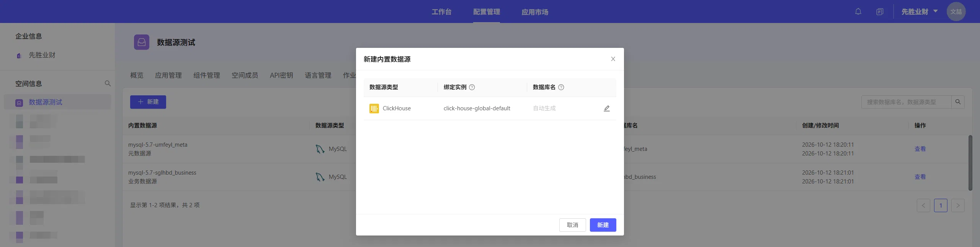Click the 文喆 user avatar
Image resolution: width=980 pixels, height=247 pixels.
(956, 11)
